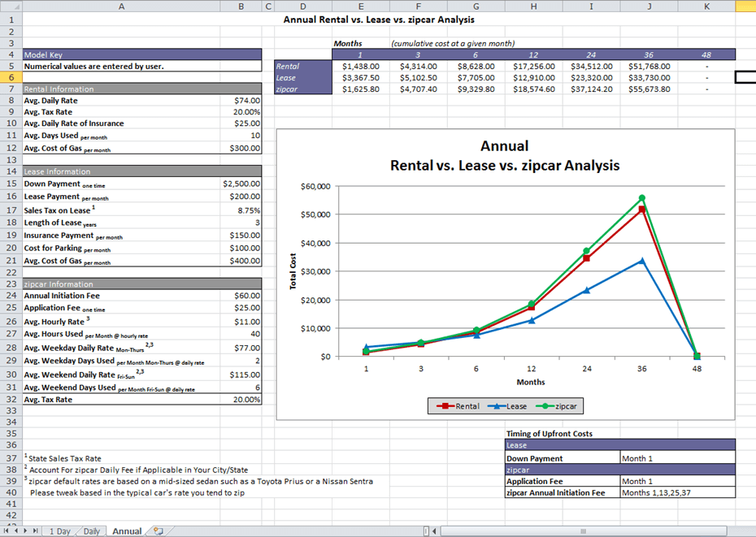
Task: Click the horizontal scrollbar left arrow
Action: click(434, 531)
